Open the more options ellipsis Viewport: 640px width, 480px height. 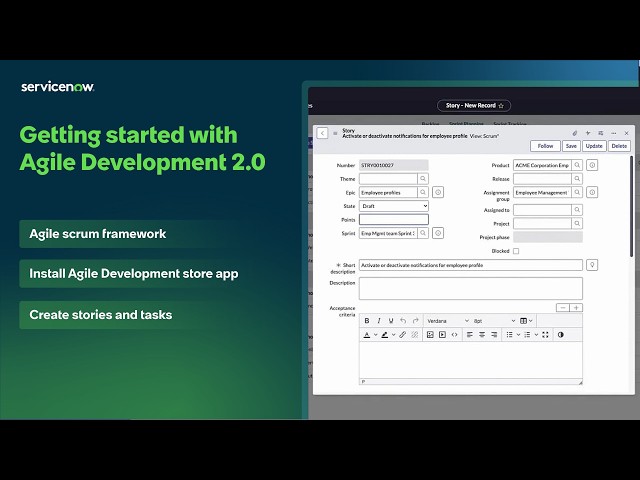tap(613, 133)
